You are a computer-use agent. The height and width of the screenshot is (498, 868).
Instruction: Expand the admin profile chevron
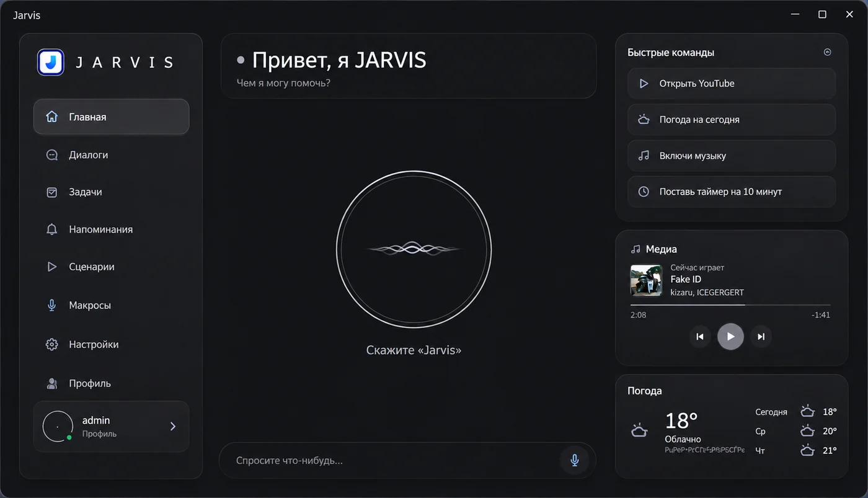click(173, 426)
